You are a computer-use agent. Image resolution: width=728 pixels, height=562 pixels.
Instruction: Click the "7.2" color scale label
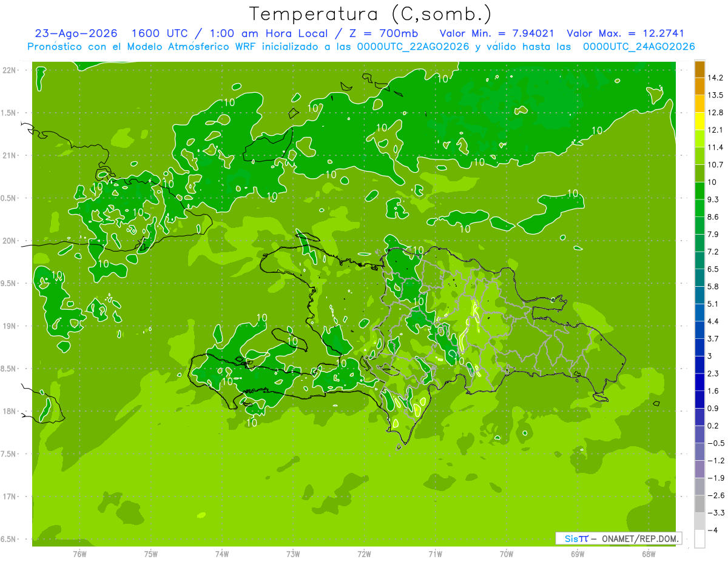click(713, 252)
